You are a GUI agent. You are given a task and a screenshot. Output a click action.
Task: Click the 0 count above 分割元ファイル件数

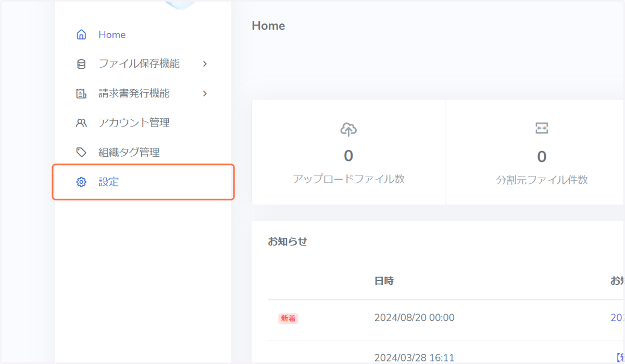(x=542, y=156)
